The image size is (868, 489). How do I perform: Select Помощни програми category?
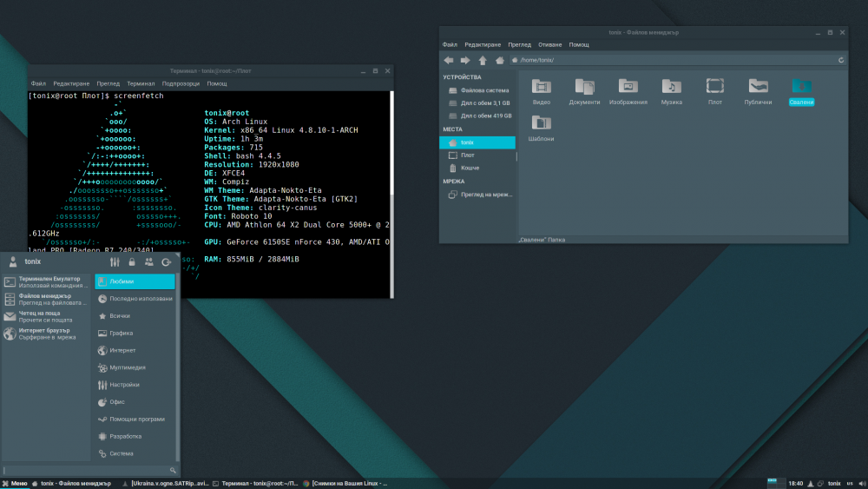[135, 419]
